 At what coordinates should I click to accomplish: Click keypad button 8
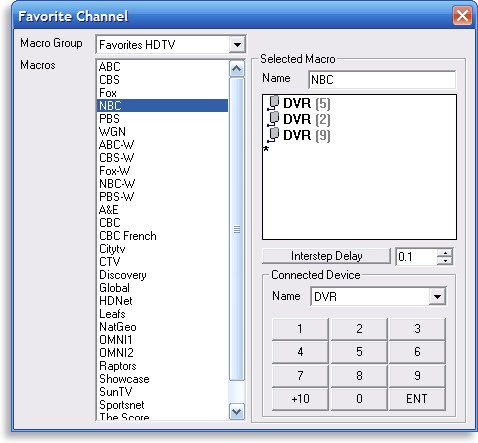click(x=359, y=376)
